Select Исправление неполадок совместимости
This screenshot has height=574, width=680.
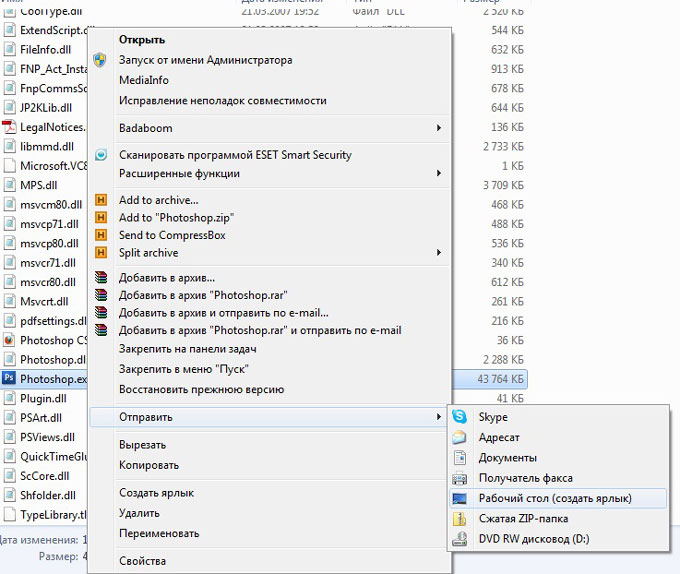[223, 101]
